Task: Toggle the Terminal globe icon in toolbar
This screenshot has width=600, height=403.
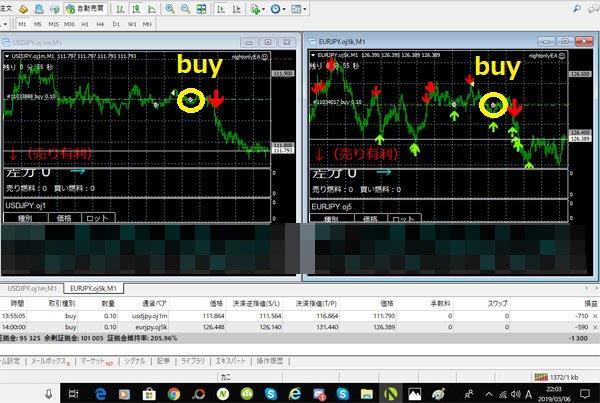Action: tap(55, 8)
